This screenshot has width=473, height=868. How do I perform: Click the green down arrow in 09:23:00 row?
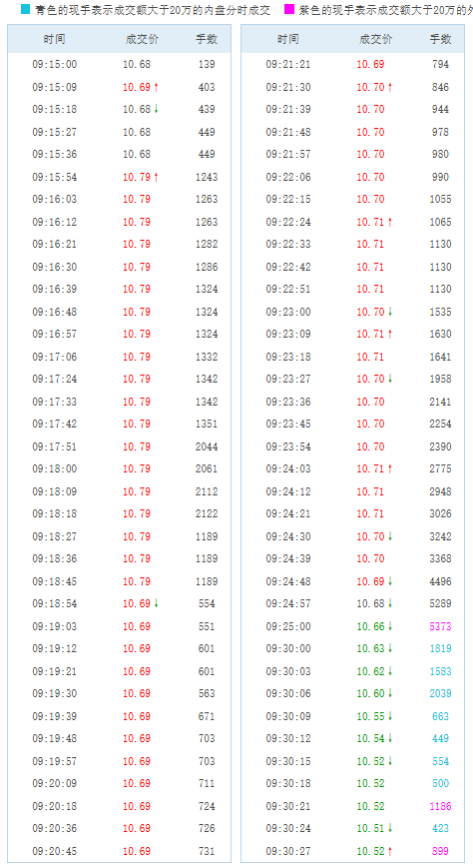(x=390, y=312)
